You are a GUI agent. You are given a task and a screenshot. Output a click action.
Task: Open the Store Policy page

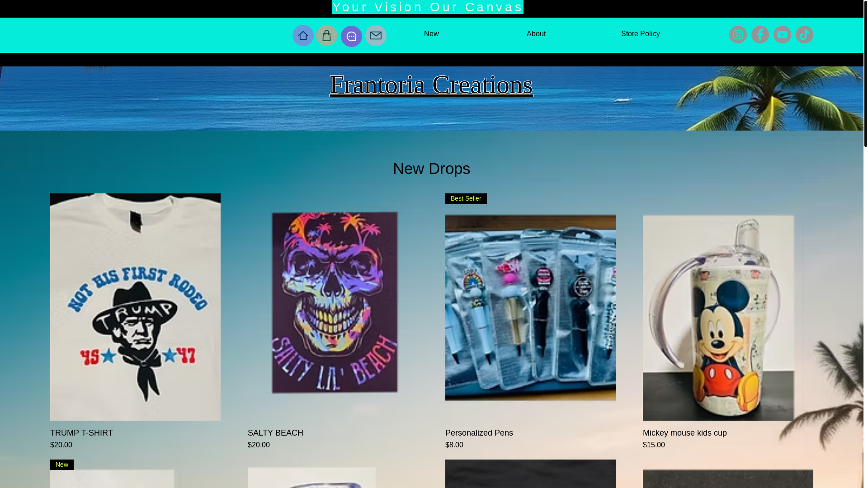(640, 34)
